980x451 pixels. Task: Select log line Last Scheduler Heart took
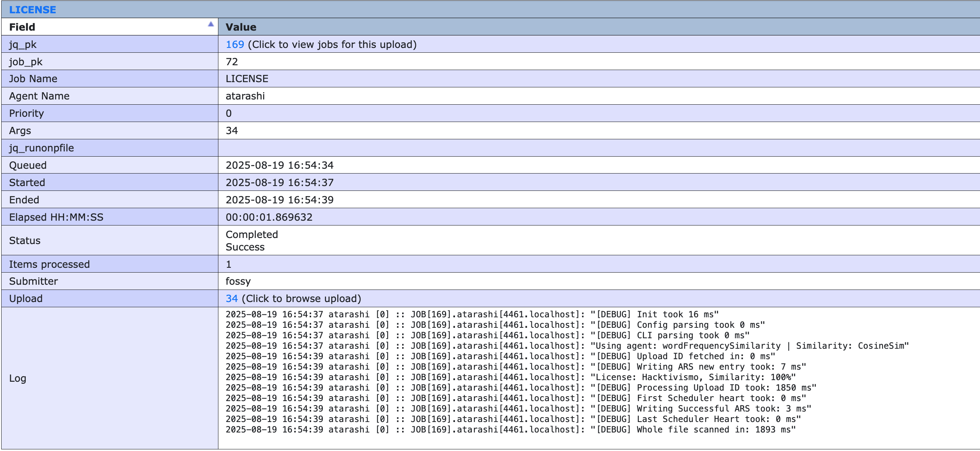click(513, 419)
